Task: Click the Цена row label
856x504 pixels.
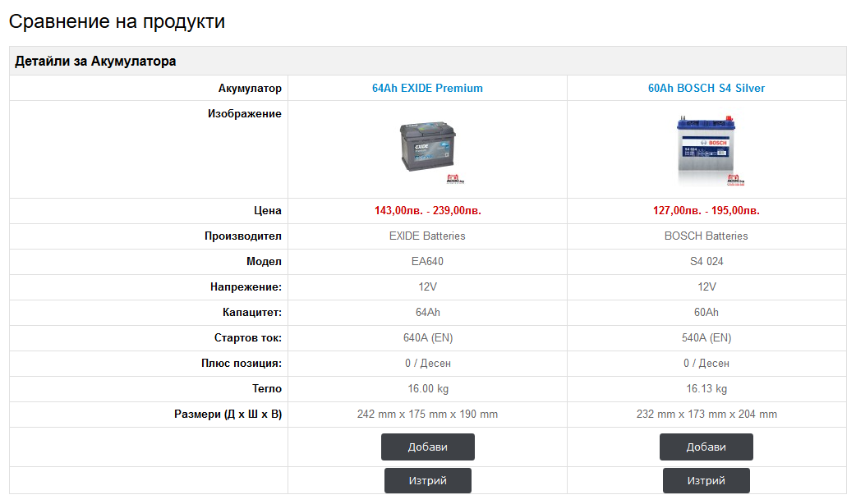Action: (x=268, y=210)
